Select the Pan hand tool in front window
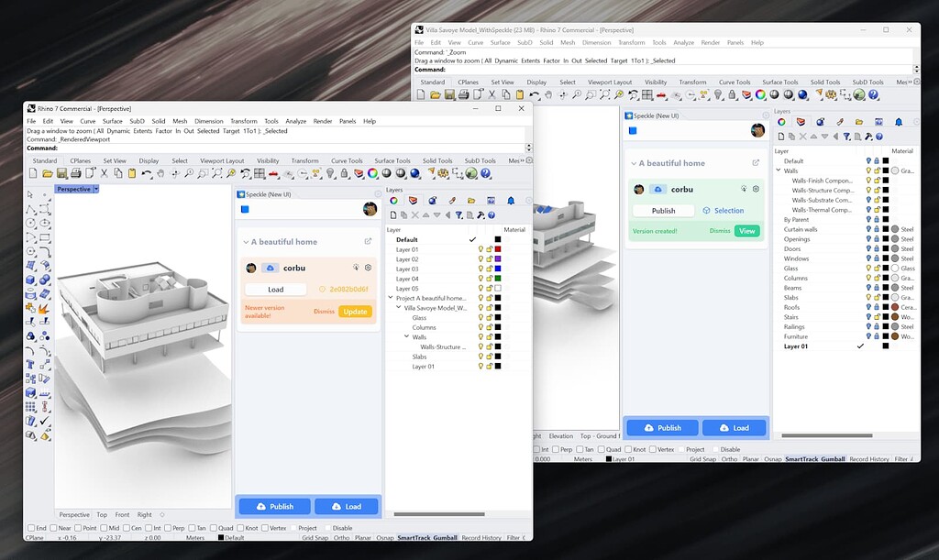 160,173
